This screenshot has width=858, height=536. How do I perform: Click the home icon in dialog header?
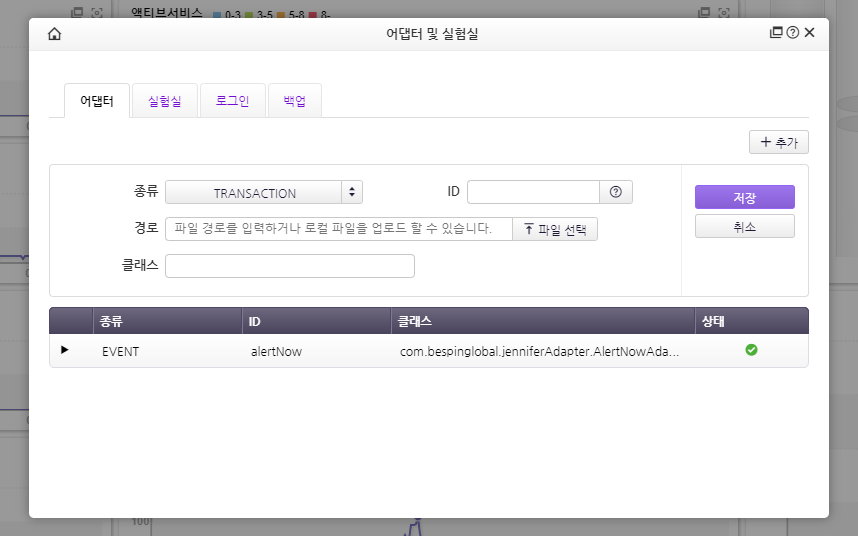54,33
